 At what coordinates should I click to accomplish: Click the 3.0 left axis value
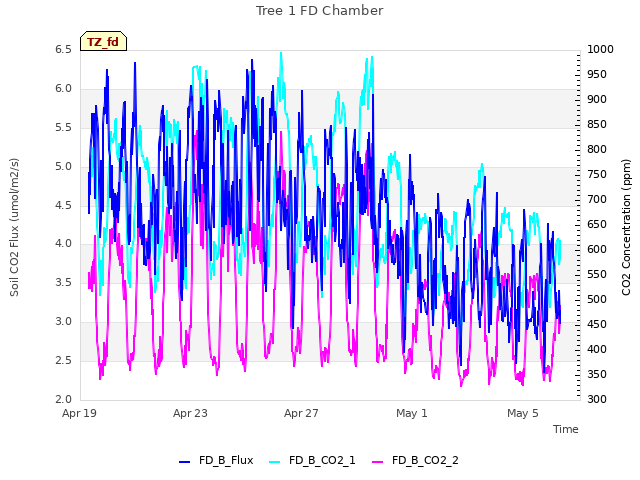click(x=63, y=322)
